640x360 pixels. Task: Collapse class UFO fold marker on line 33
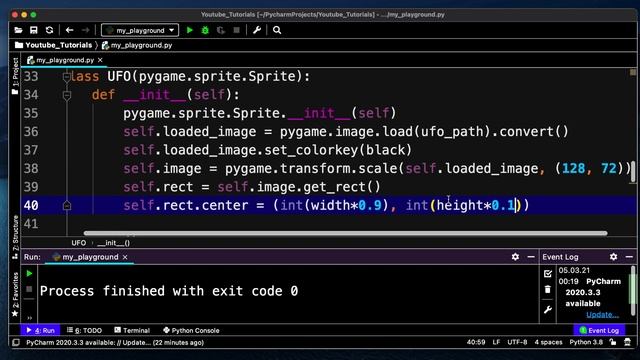click(x=67, y=77)
